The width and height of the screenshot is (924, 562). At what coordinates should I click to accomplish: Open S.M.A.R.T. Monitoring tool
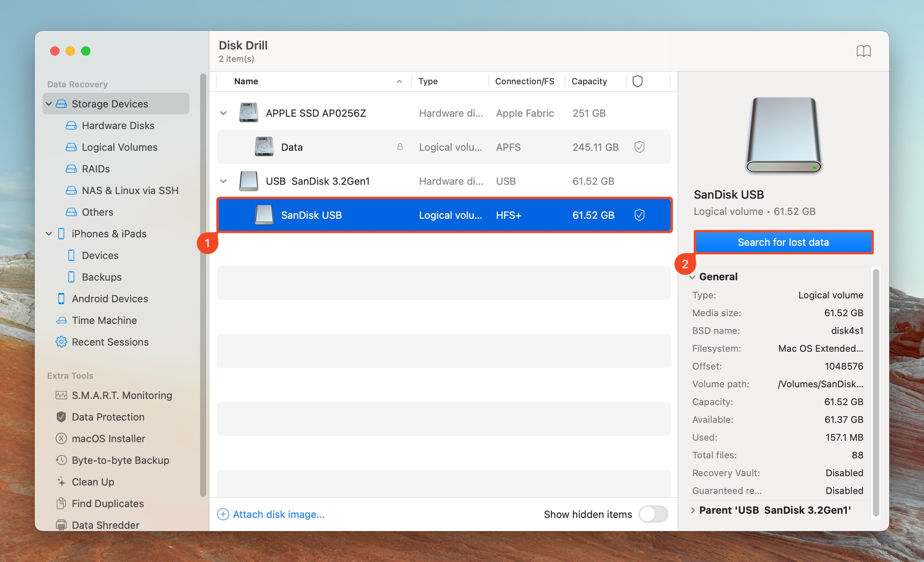[x=121, y=395]
